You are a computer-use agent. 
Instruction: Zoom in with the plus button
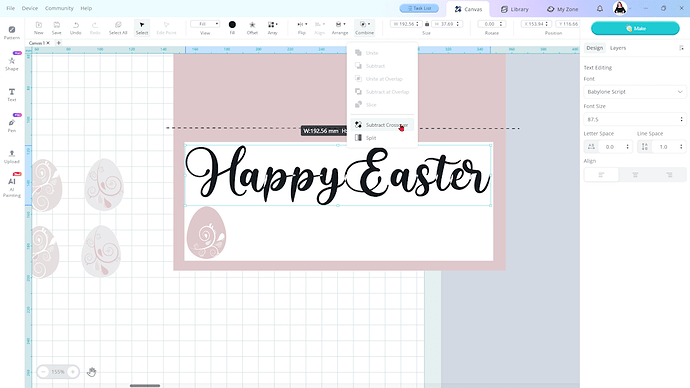pos(73,372)
